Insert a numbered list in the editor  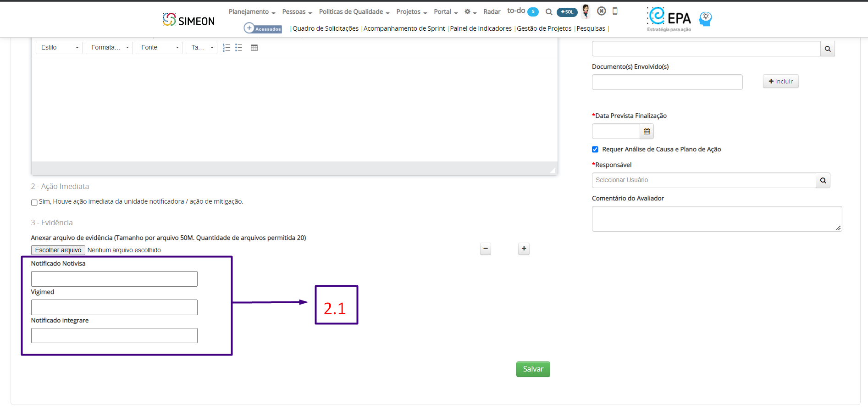coord(226,48)
